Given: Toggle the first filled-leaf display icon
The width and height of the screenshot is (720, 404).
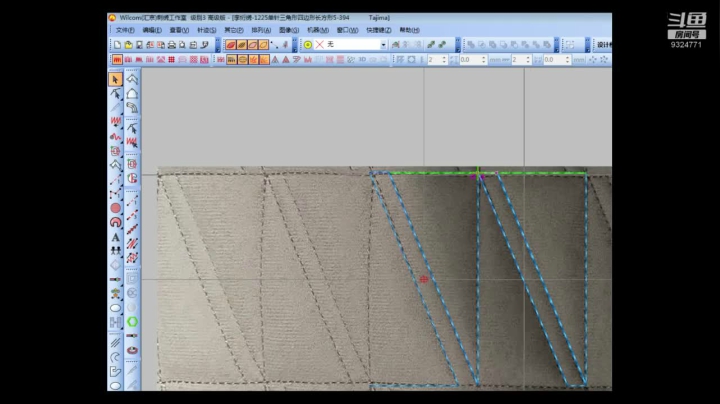Looking at the screenshot, I should pyautogui.click(x=231, y=45).
